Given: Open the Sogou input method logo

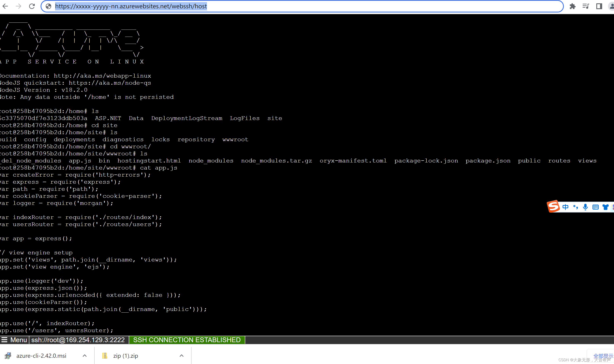Looking at the screenshot, I should pyautogui.click(x=553, y=206).
